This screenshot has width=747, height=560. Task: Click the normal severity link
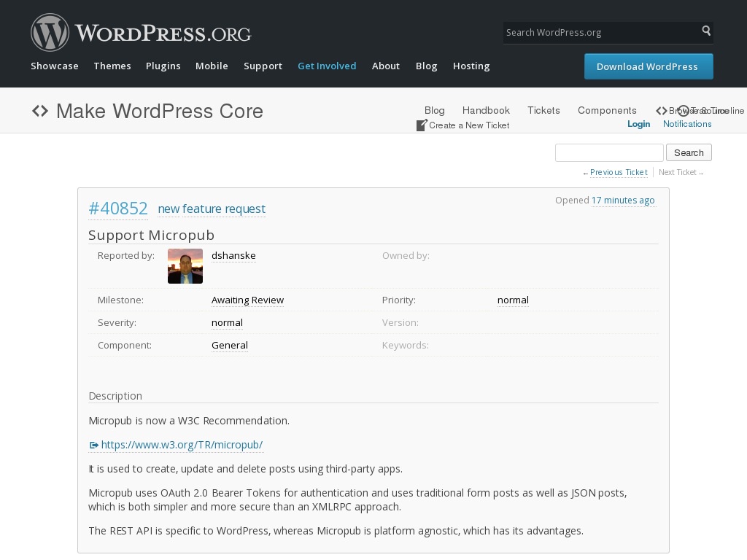[227, 323]
